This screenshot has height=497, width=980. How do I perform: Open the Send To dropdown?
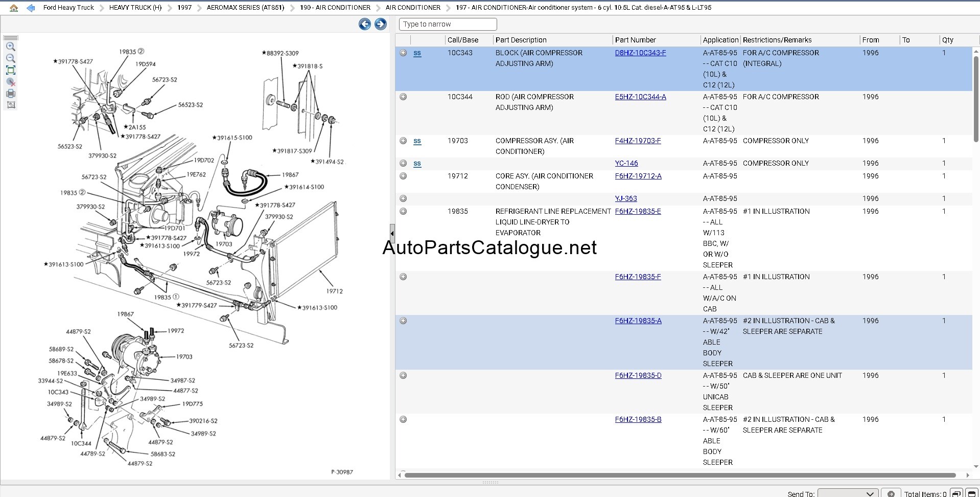[848, 493]
